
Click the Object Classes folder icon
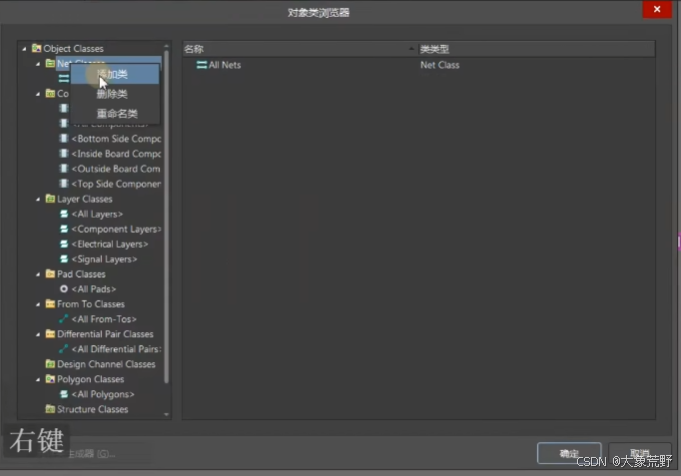pos(36,48)
